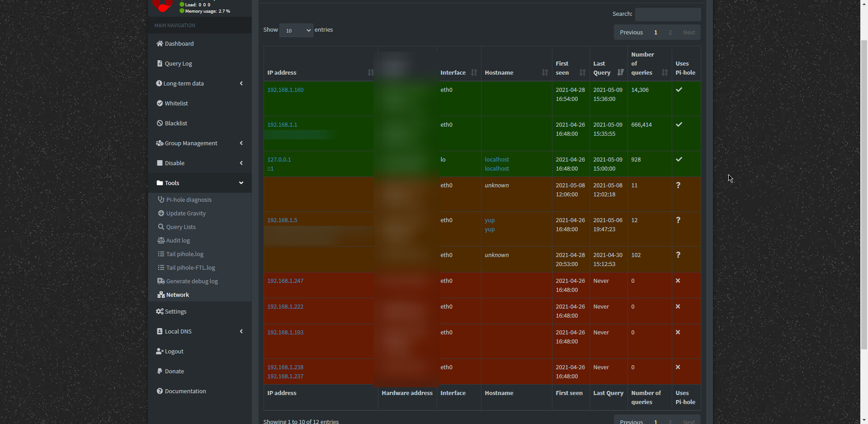Click the Local DNS address-book icon

160,331
